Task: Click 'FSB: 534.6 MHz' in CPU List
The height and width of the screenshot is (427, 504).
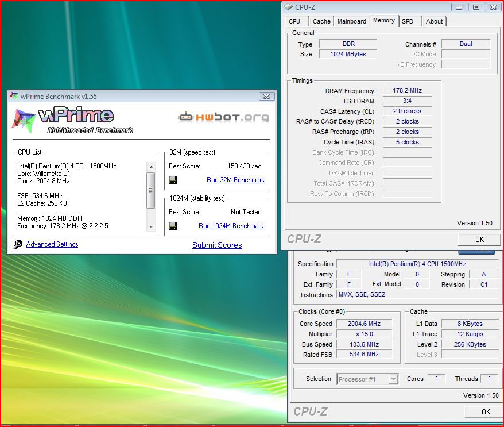Action: 40,195
